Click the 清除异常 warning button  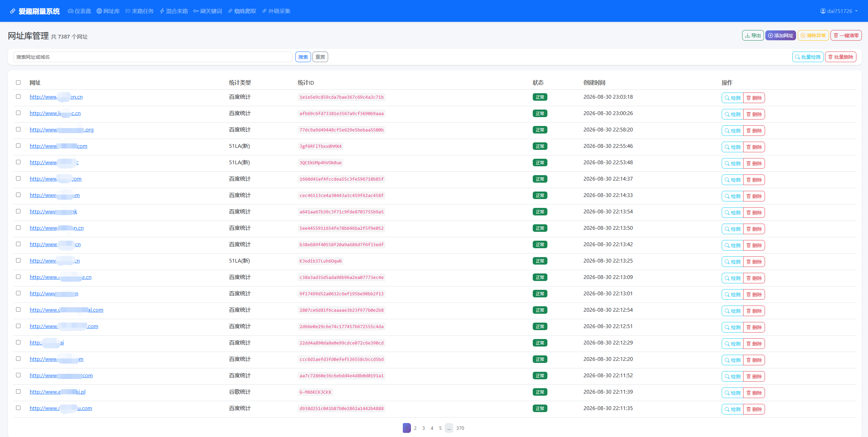[x=813, y=36]
